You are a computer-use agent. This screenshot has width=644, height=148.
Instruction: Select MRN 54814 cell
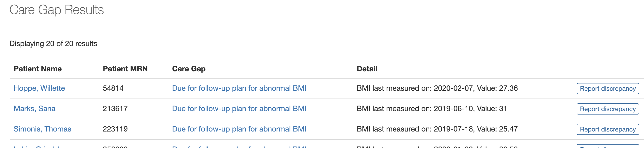coord(113,88)
